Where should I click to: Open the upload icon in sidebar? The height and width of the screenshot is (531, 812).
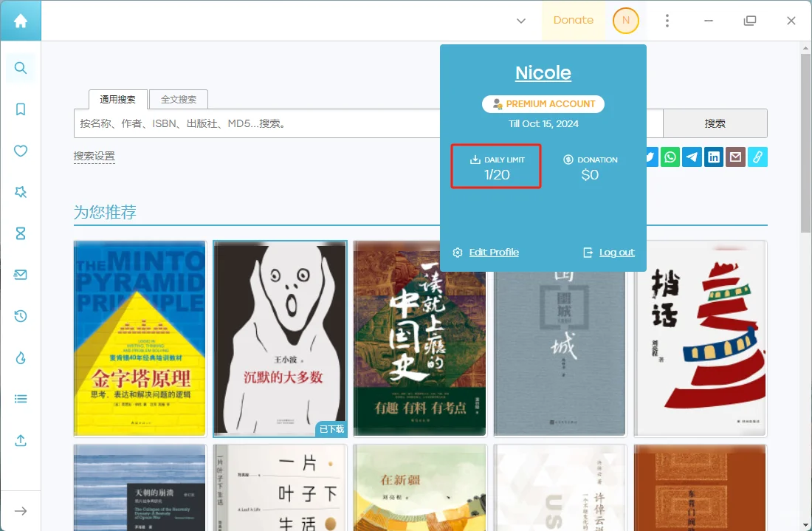tap(20, 440)
